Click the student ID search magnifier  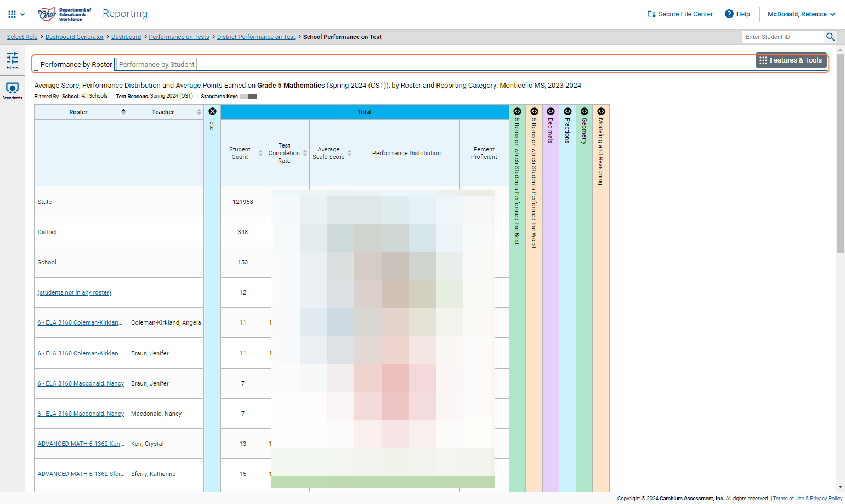click(830, 37)
